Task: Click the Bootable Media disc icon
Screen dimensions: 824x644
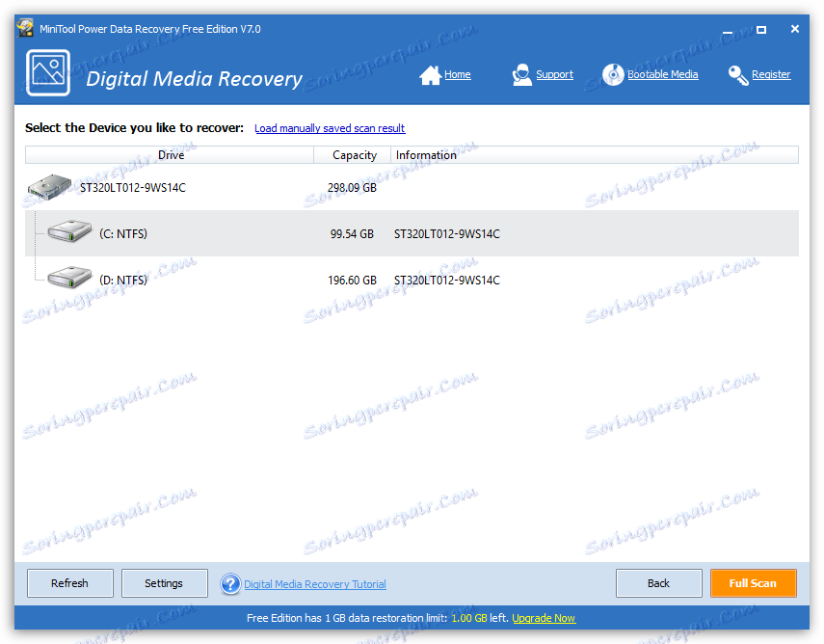Action: pos(613,74)
